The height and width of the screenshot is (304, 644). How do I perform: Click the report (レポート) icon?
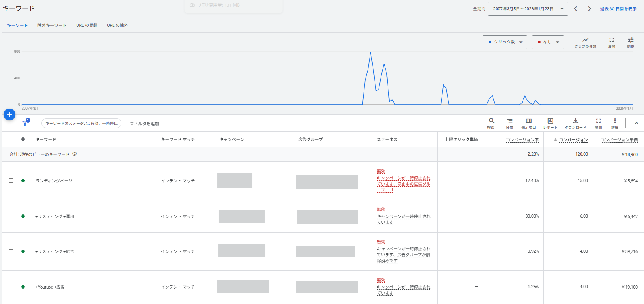coord(550,121)
